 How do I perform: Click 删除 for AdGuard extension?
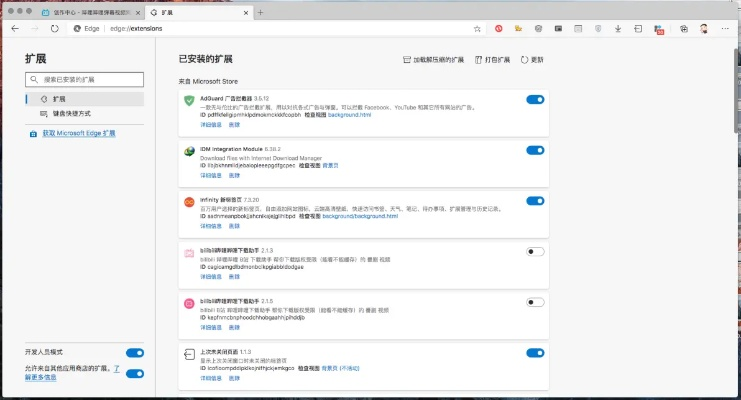[x=234, y=125]
